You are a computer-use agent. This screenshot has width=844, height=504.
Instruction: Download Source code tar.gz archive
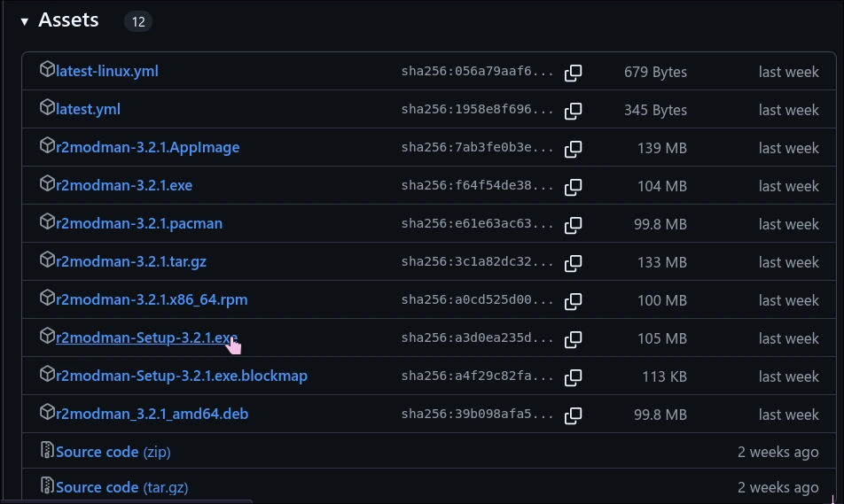point(121,487)
